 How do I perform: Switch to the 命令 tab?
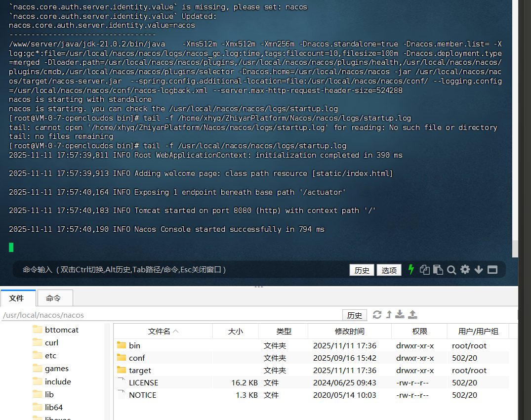click(x=53, y=298)
